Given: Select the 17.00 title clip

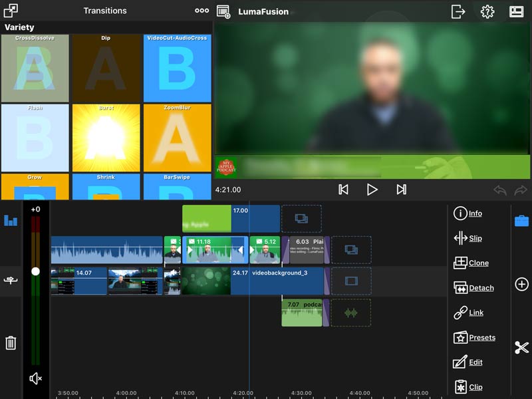Looking at the screenshot, I should pyautogui.click(x=231, y=219).
